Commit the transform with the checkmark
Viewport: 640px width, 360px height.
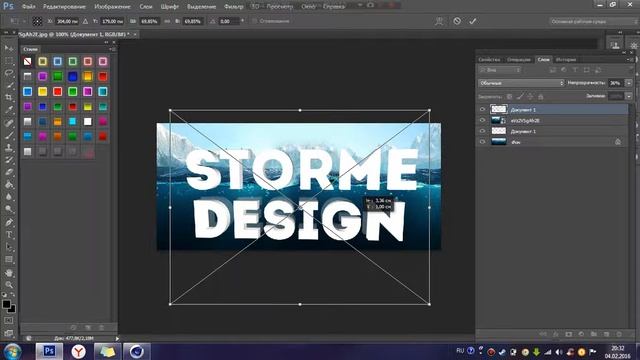(472, 21)
